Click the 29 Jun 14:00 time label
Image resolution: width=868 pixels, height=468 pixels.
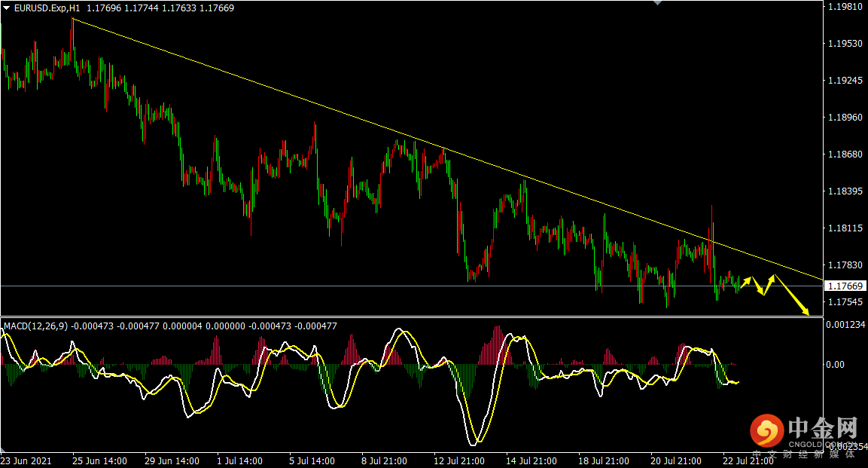click(x=172, y=460)
